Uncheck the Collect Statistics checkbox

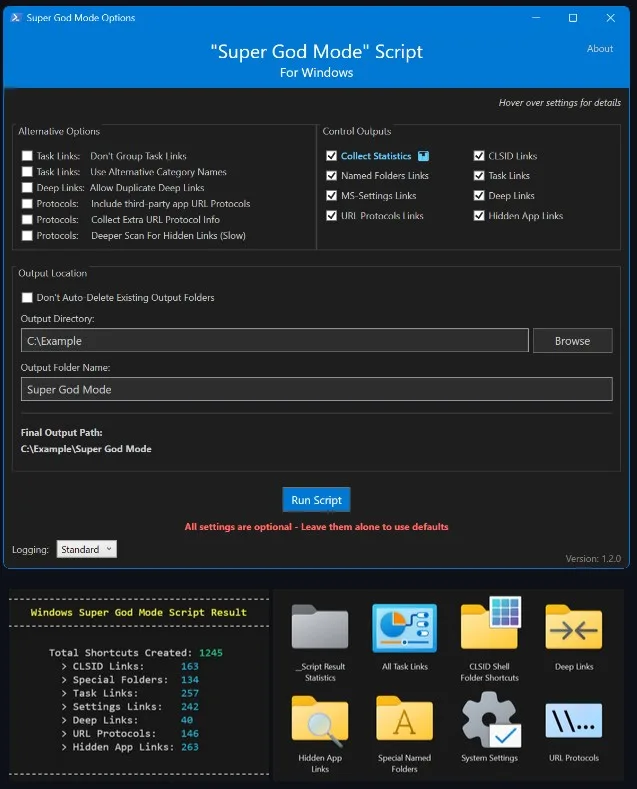[332, 156]
